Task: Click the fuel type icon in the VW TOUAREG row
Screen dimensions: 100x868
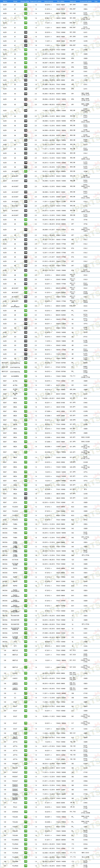Action: (x=26, y=840)
